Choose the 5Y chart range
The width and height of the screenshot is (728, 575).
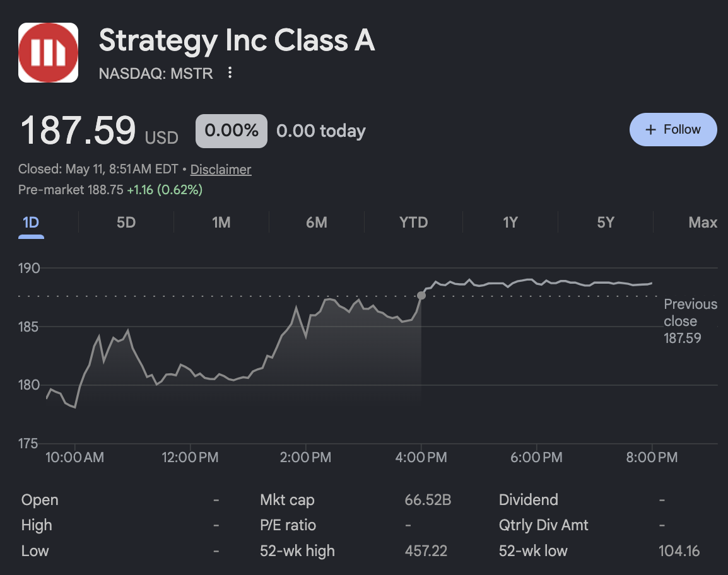point(606,223)
